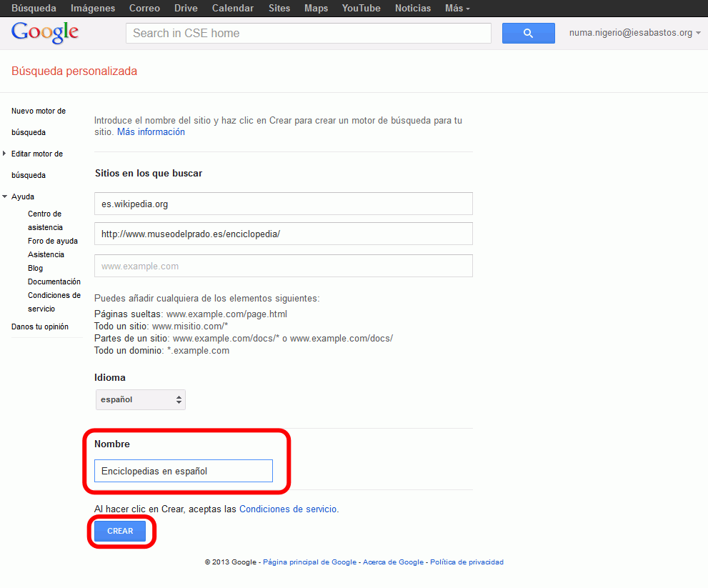The width and height of the screenshot is (708, 588).
Task: Click the empty www.example.com site field
Action: [284, 266]
